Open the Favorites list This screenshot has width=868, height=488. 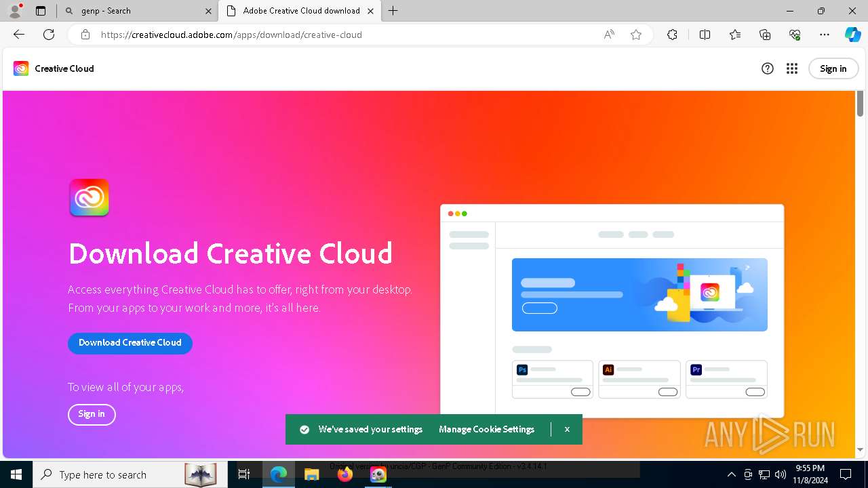735,35
